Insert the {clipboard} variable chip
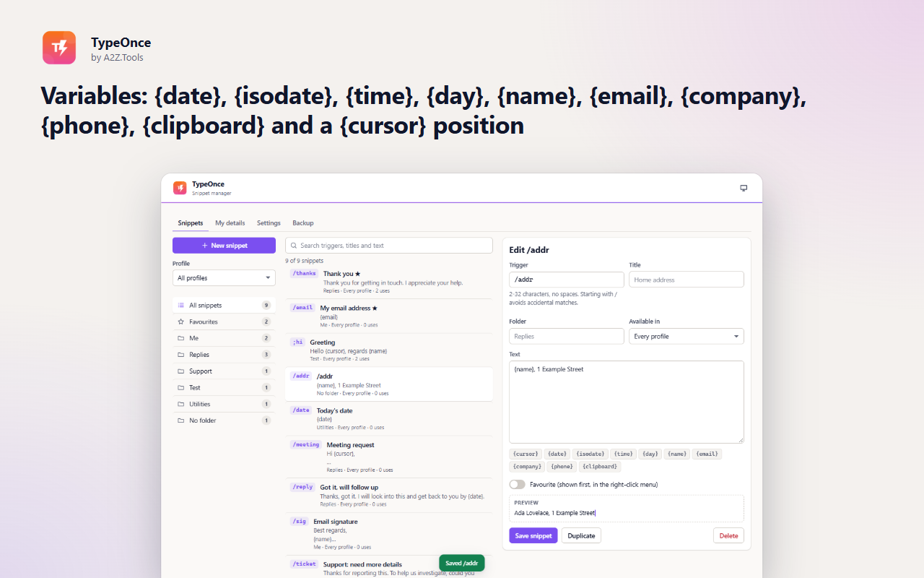This screenshot has height=578, width=924. (x=600, y=467)
